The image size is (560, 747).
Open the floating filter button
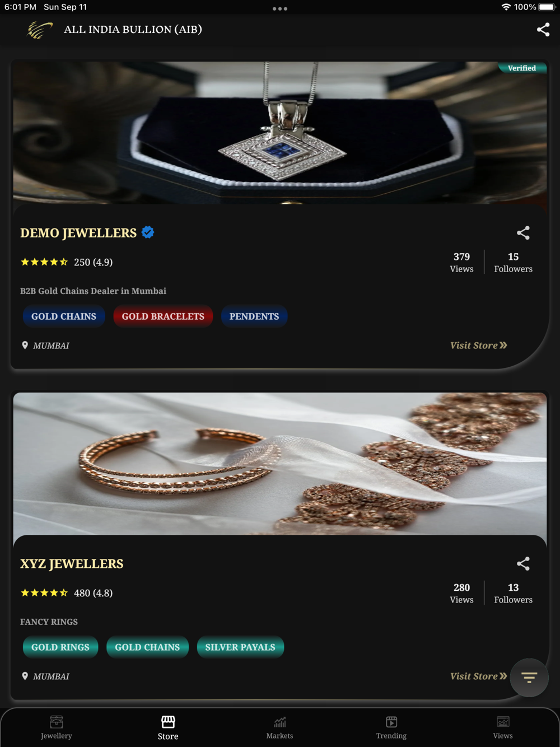tap(529, 678)
